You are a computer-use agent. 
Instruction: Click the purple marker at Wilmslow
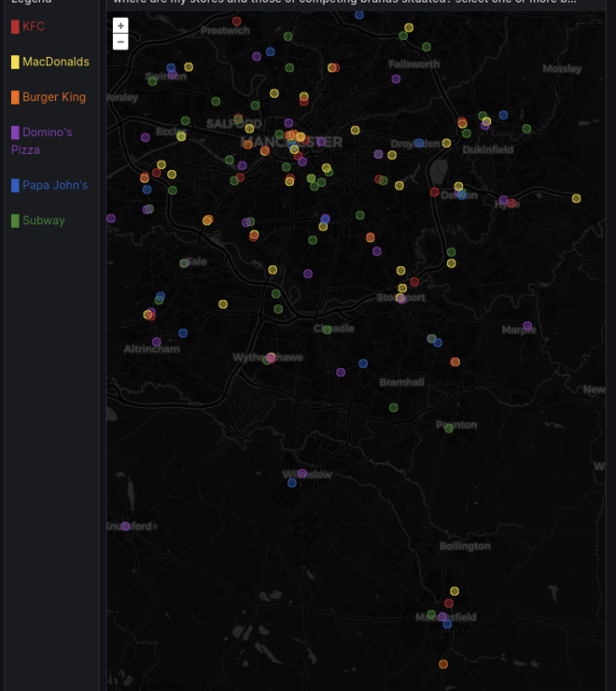coord(301,473)
